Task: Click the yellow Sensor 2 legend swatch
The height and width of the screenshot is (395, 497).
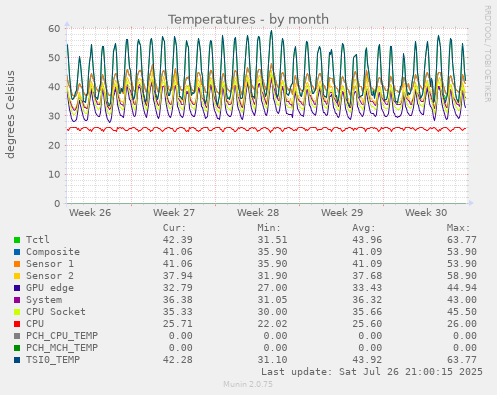Action: [x=17, y=276]
